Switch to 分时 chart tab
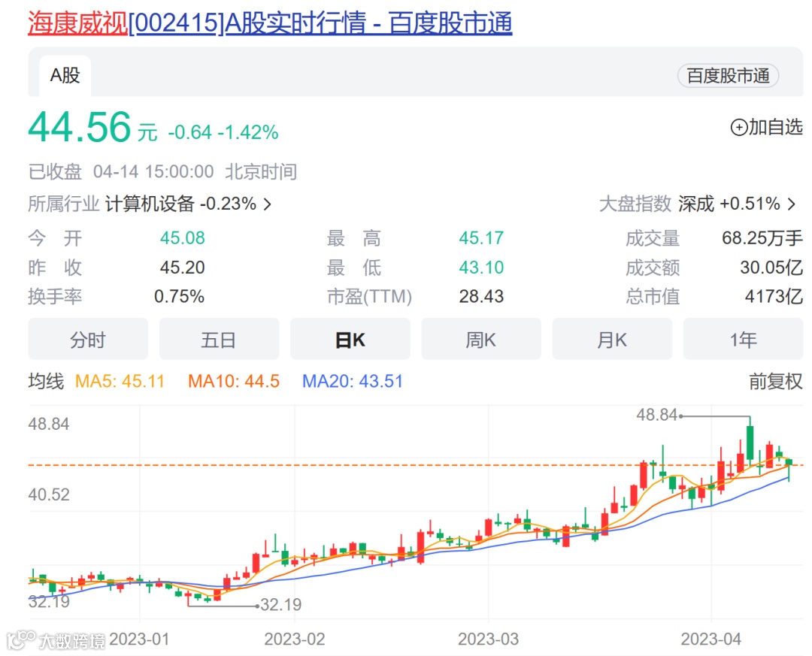The height and width of the screenshot is (656, 812). (88, 340)
